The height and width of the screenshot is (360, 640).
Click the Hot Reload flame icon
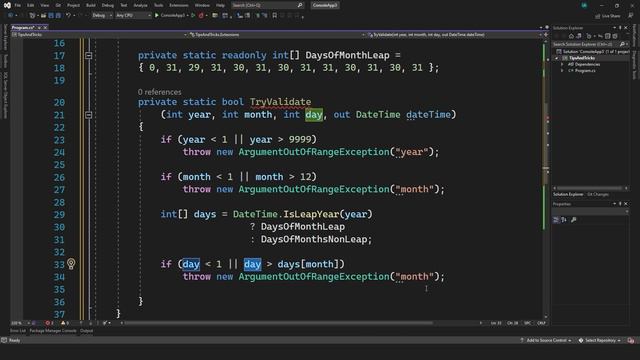(x=201, y=16)
